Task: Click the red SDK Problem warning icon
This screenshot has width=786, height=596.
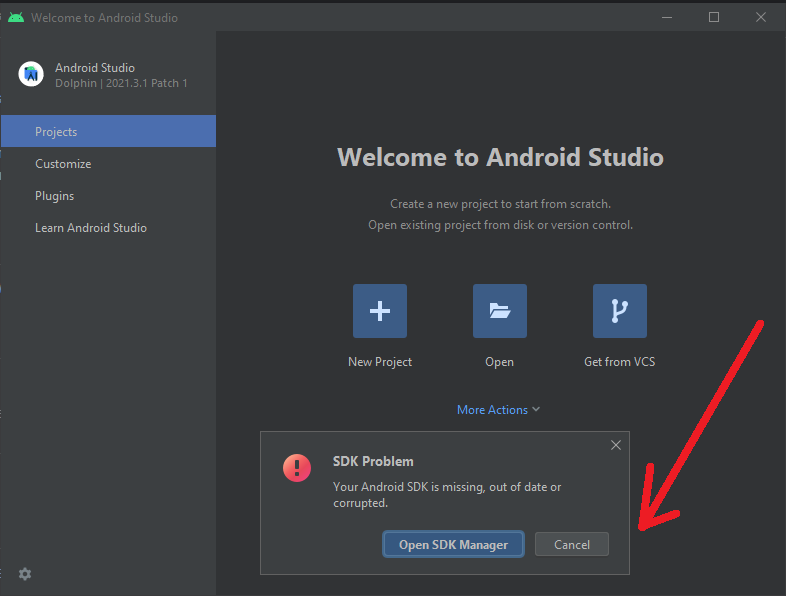Action: coord(297,468)
